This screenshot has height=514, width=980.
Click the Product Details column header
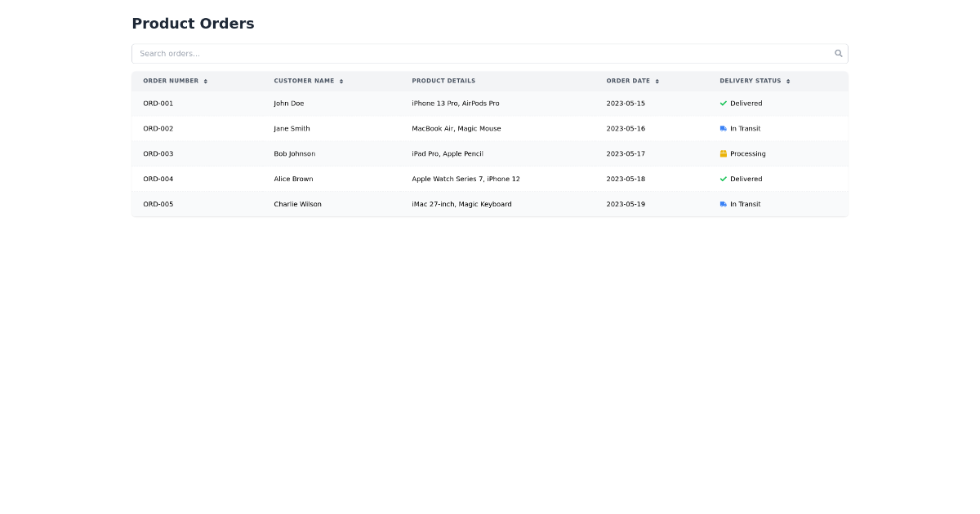pyautogui.click(x=443, y=81)
